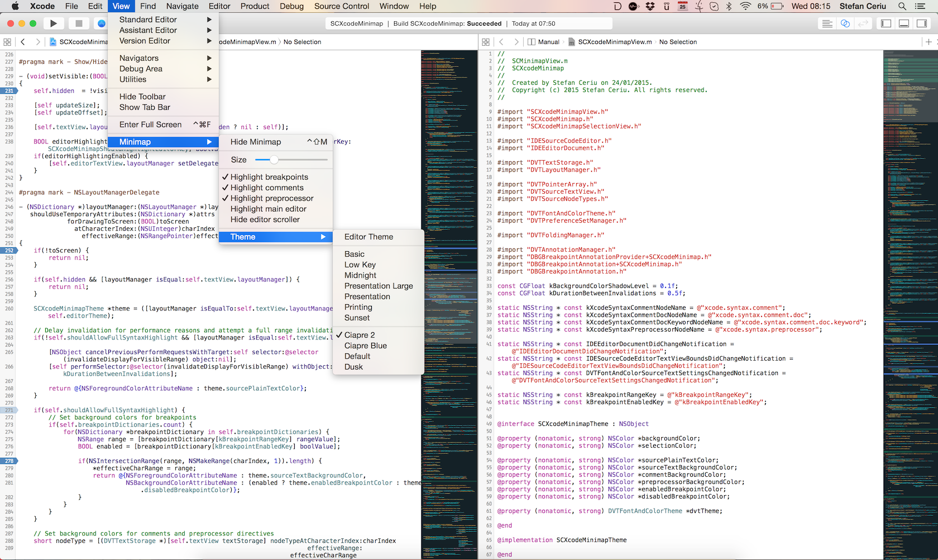Enable Highlight main editor option

268,209
